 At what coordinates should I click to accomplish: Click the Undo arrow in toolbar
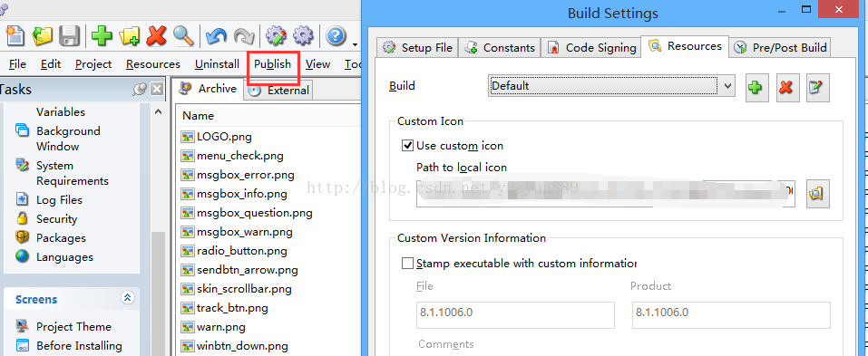(x=216, y=36)
